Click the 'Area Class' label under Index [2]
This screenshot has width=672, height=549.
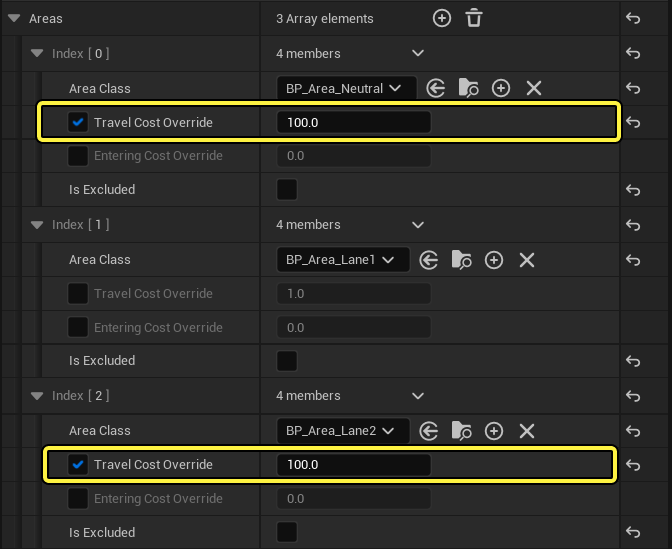click(x=100, y=431)
